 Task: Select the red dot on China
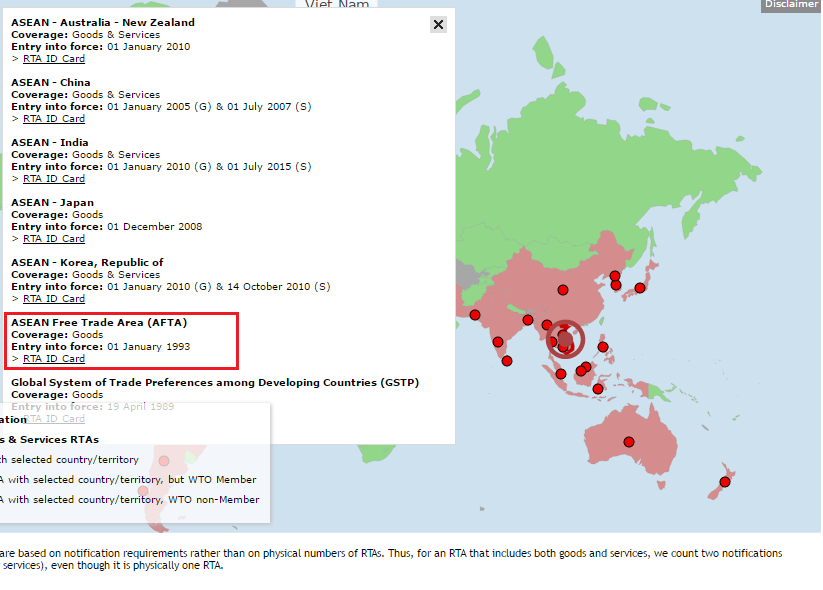(x=563, y=290)
